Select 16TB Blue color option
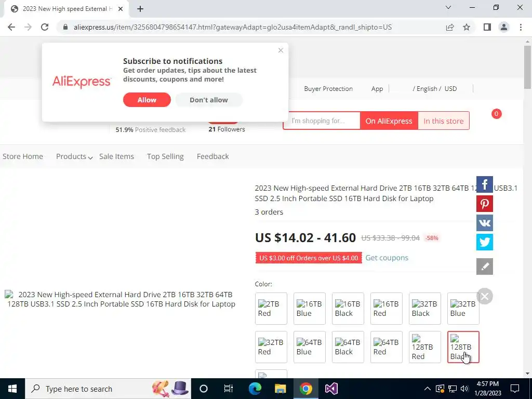532x399 pixels. pyautogui.click(x=310, y=309)
